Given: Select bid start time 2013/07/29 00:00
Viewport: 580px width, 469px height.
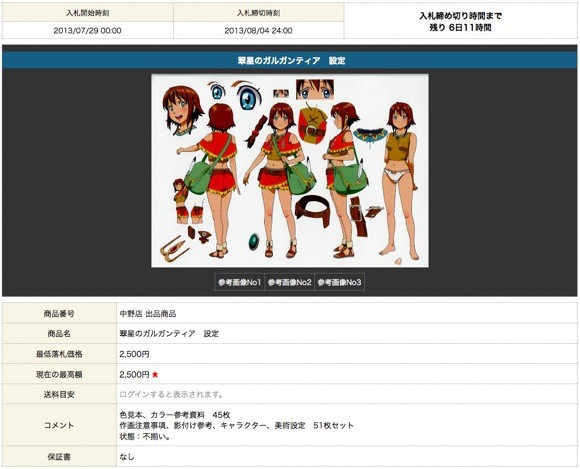Looking at the screenshot, I should point(87,30).
